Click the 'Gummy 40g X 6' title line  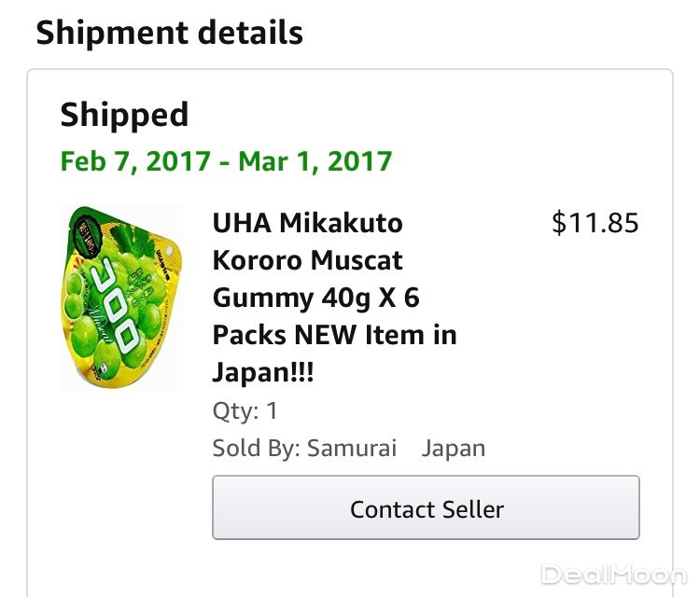point(315,298)
